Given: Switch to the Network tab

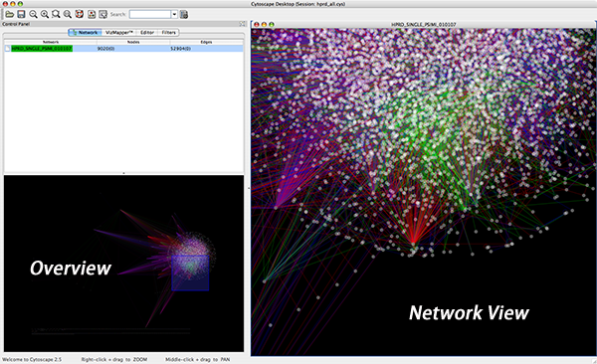Looking at the screenshot, I should click(x=85, y=33).
